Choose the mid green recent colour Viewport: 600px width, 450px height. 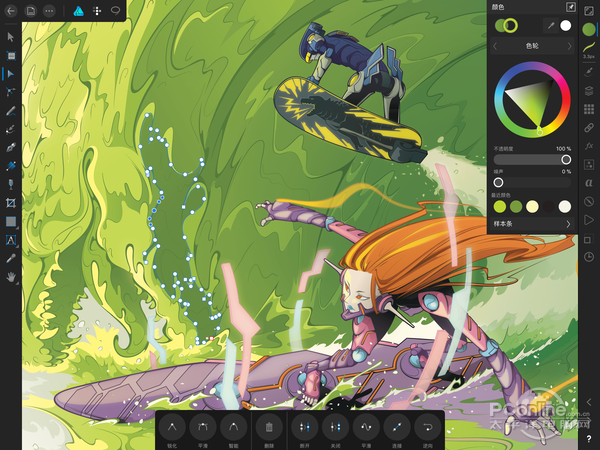pos(516,206)
